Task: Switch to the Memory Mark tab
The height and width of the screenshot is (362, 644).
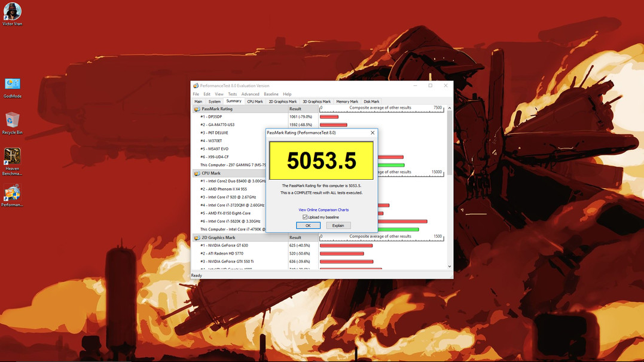Action: [x=347, y=102]
